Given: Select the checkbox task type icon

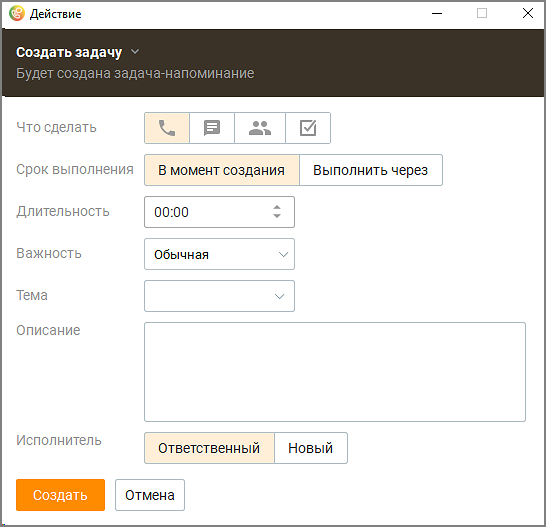Looking at the screenshot, I should tap(308, 128).
